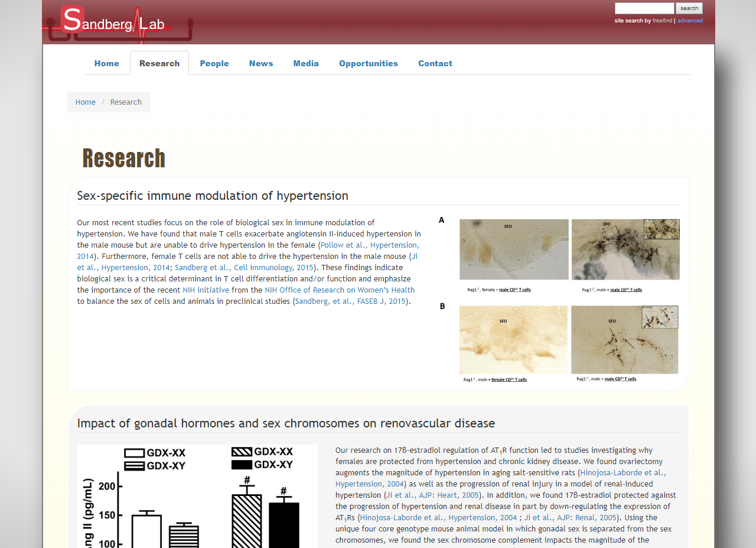Open the freefind link
756x548 pixels.
pyautogui.click(x=662, y=21)
